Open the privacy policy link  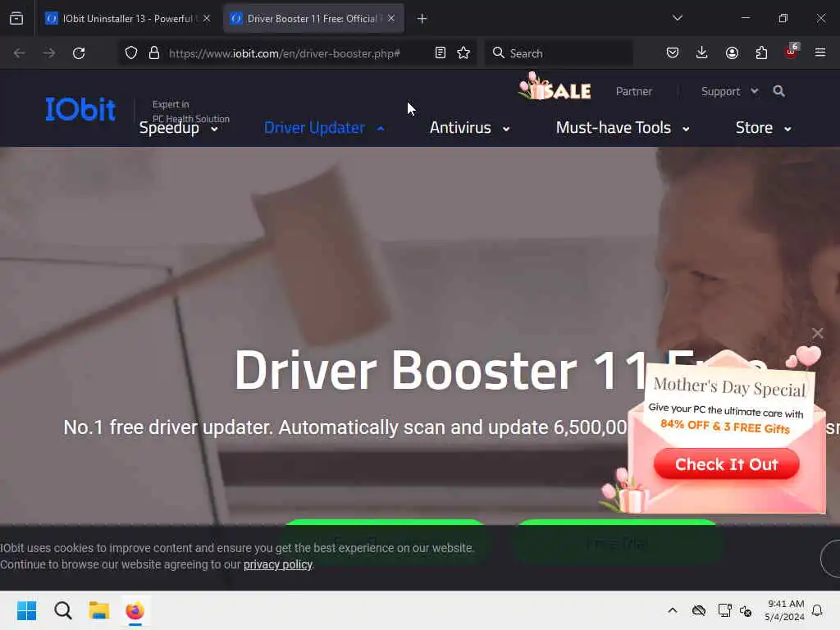pos(278,564)
